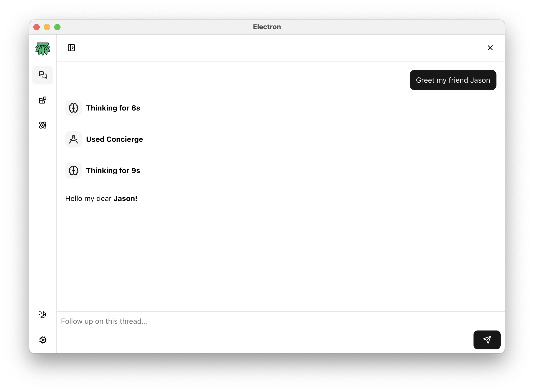Click the green fullscreen window button
534x392 pixels.
57,27
